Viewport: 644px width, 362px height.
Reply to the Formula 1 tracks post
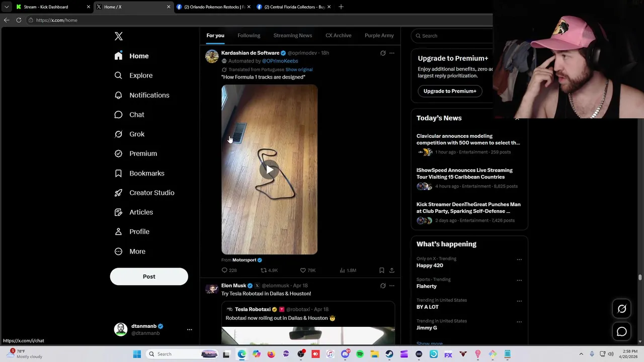tap(229, 270)
